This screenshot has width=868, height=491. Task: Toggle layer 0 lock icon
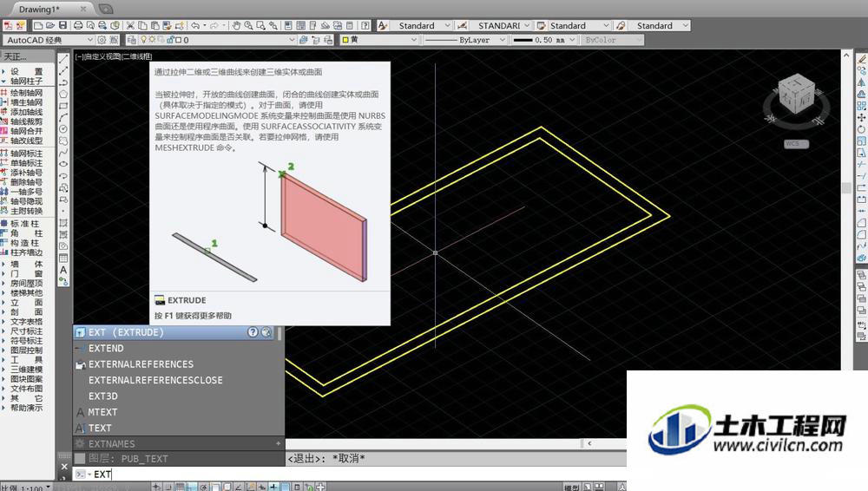170,40
